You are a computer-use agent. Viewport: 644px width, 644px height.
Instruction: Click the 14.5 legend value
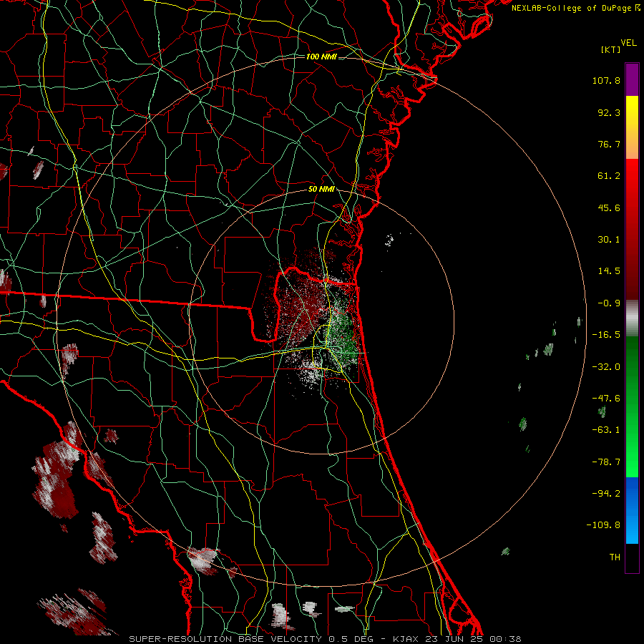609,271
